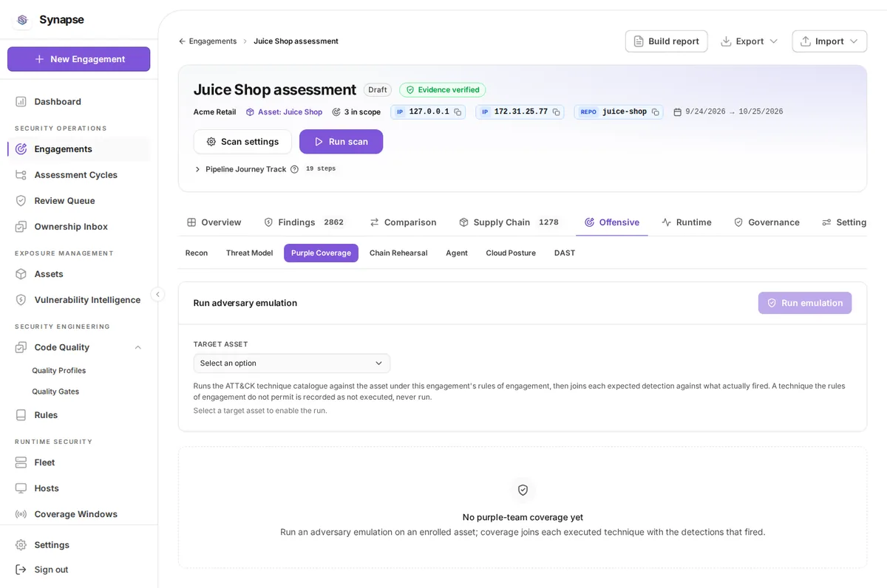The width and height of the screenshot is (887, 588).
Task: Click the Settings gear icon in sidebar
Action: 21,544
